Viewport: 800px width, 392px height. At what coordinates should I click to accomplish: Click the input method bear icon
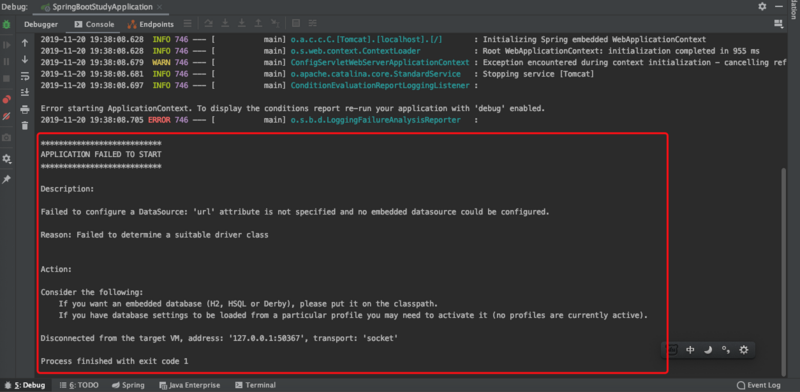(x=673, y=350)
